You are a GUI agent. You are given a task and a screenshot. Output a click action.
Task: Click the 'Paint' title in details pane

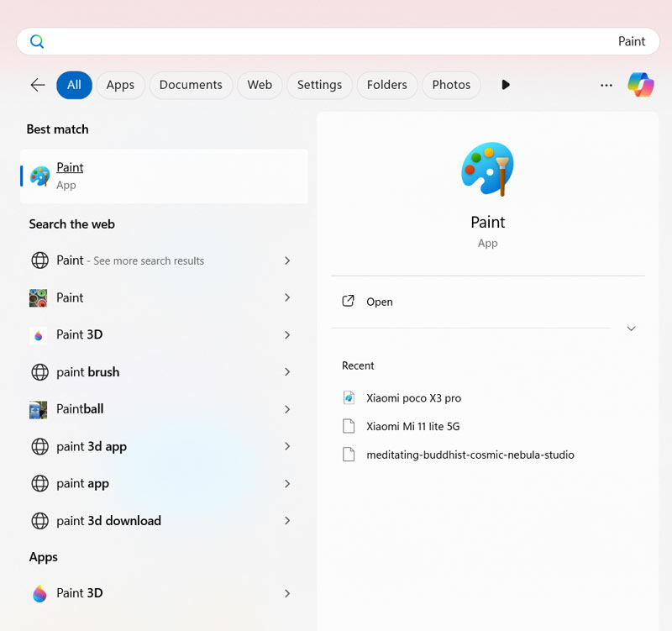(x=488, y=222)
